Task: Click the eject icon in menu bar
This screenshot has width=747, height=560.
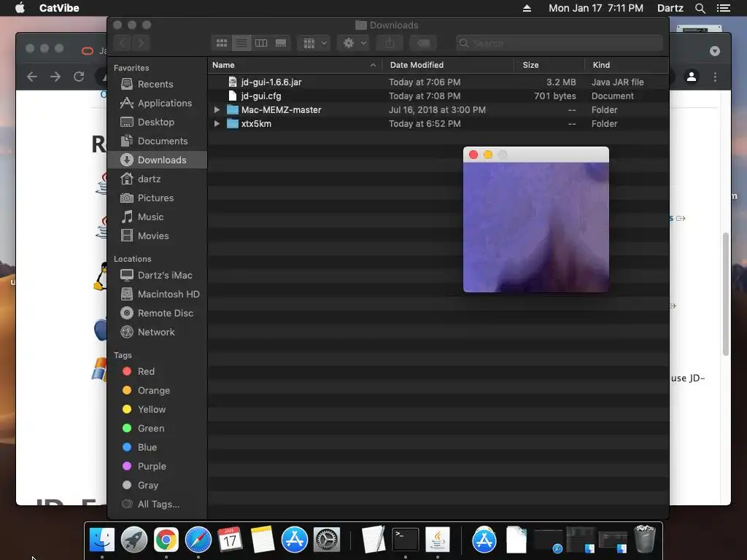Action: (527, 8)
